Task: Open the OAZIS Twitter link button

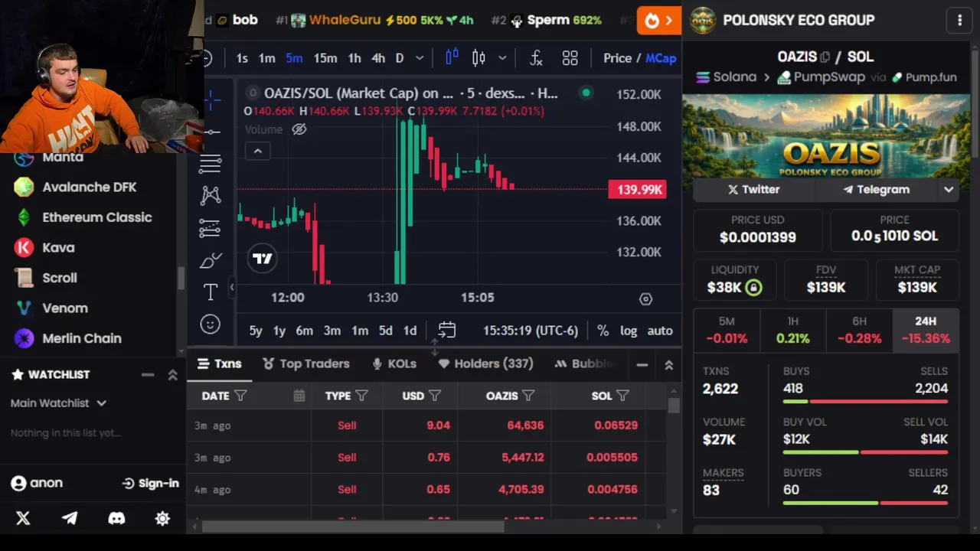Action: point(753,190)
